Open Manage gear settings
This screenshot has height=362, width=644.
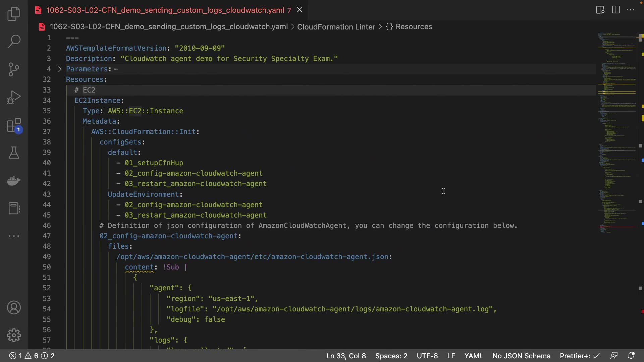14,335
